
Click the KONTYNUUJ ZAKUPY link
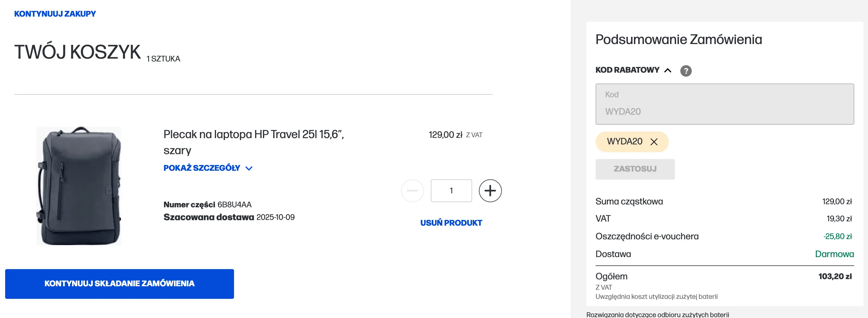(55, 14)
